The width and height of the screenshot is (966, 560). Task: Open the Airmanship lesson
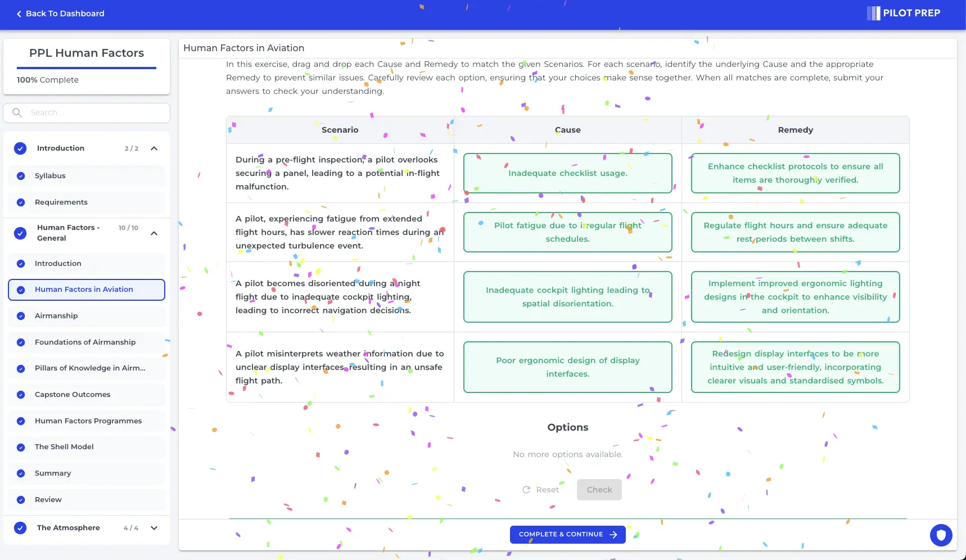(87, 316)
